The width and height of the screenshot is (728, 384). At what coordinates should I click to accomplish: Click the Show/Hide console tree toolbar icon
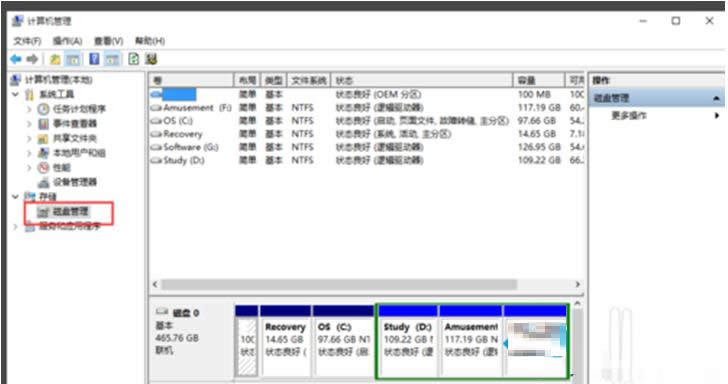coord(72,59)
